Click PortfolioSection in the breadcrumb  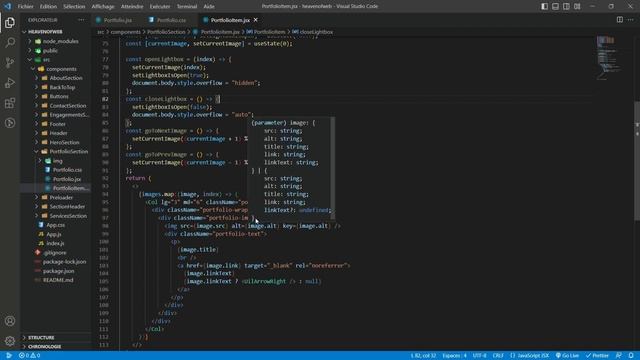[166, 32]
